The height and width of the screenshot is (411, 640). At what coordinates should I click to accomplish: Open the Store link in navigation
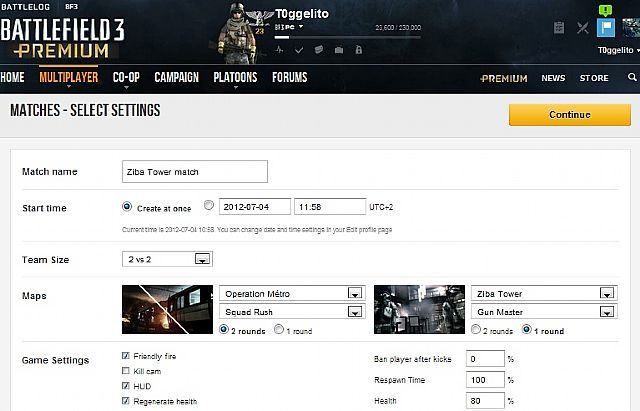[x=594, y=78]
